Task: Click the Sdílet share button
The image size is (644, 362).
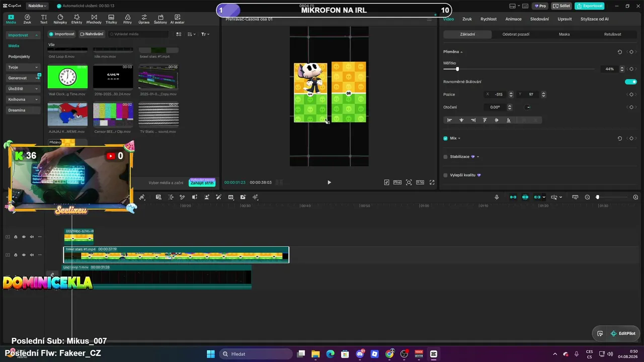Action: click(561, 6)
